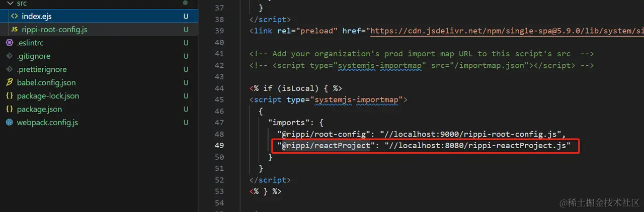The width and height of the screenshot is (644, 212).
Task: Click the purple ESLint icon
Action: tap(9, 43)
